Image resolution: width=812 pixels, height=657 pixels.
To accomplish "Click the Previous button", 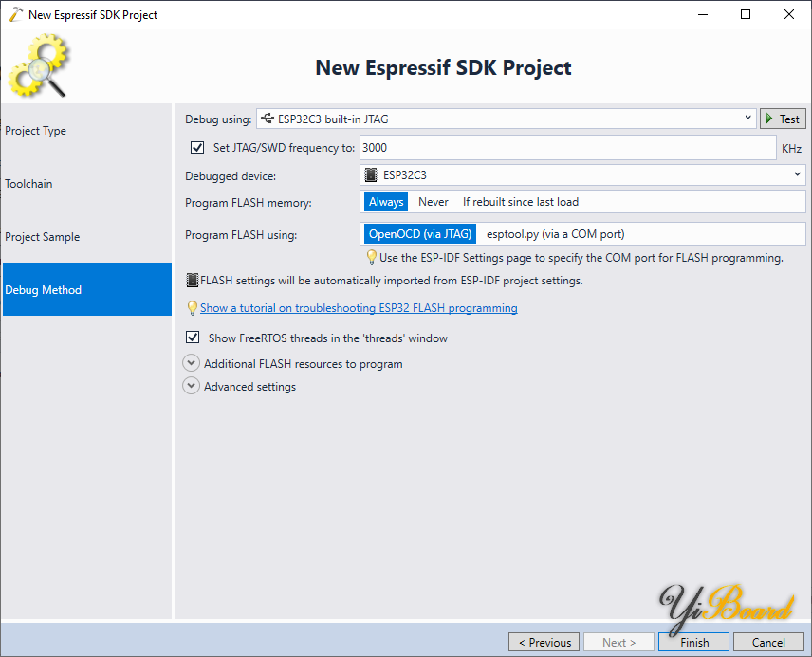I will tap(544, 642).
